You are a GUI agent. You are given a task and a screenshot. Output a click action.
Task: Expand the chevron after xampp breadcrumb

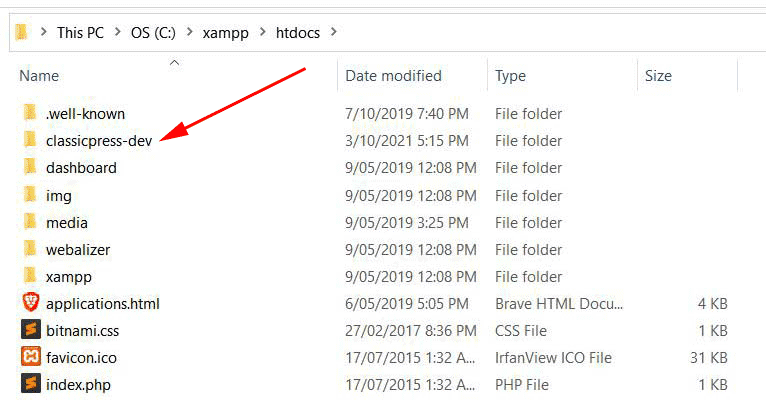point(263,32)
